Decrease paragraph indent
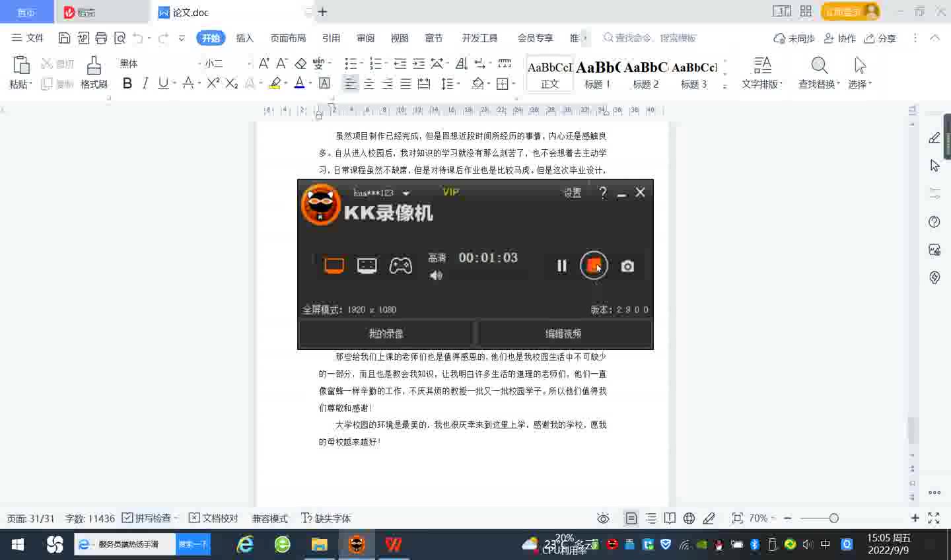The width and height of the screenshot is (951, 560). pyautogui.click(x=400, y=63)
